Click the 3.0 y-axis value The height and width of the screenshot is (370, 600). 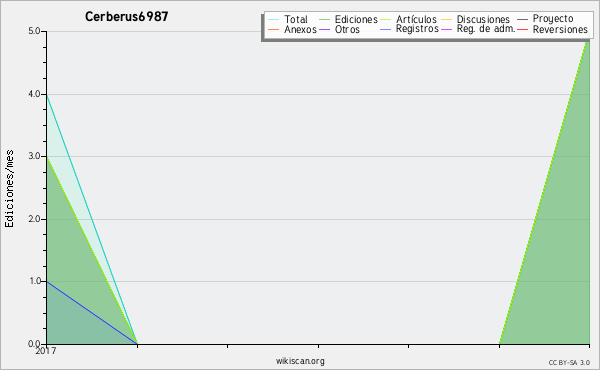tap(34, 156)
